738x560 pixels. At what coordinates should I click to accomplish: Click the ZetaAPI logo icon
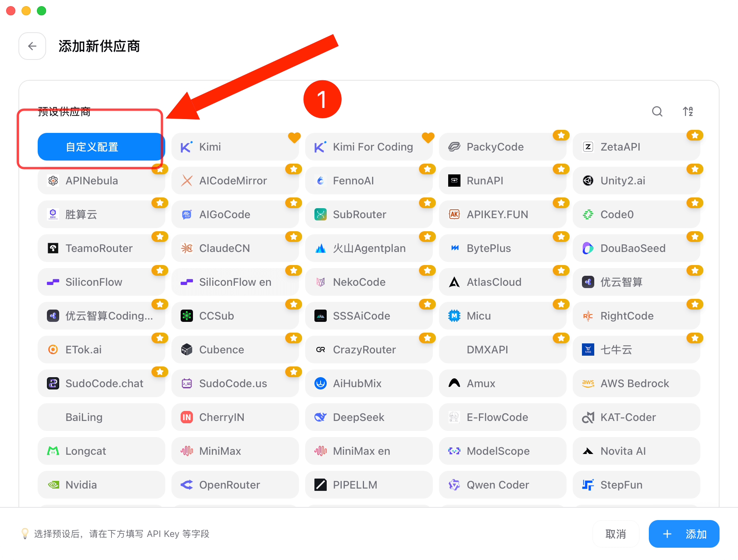tap(588, 147)
